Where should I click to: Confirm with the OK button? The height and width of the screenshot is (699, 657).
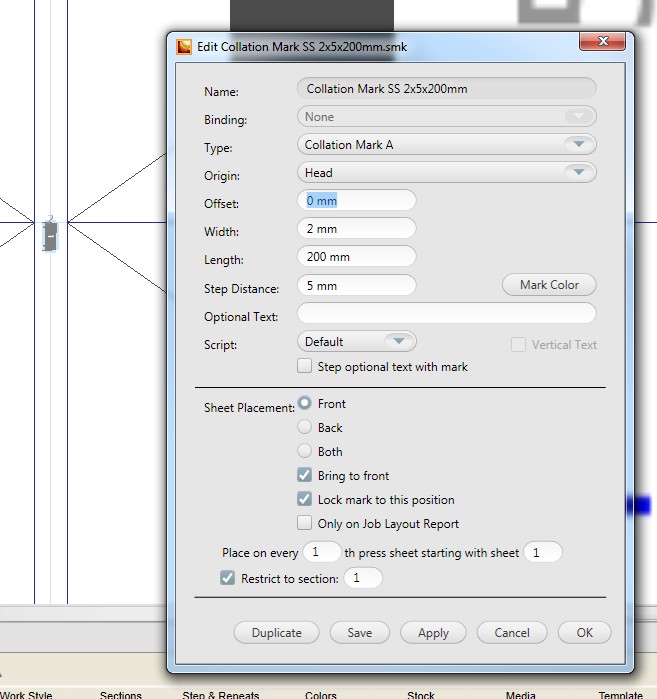[584, 633]
